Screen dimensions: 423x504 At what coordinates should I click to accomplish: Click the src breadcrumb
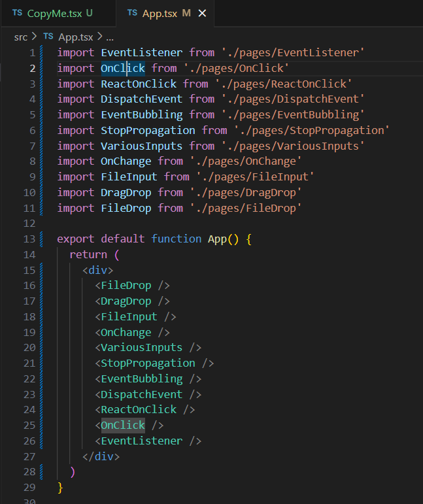20,37
